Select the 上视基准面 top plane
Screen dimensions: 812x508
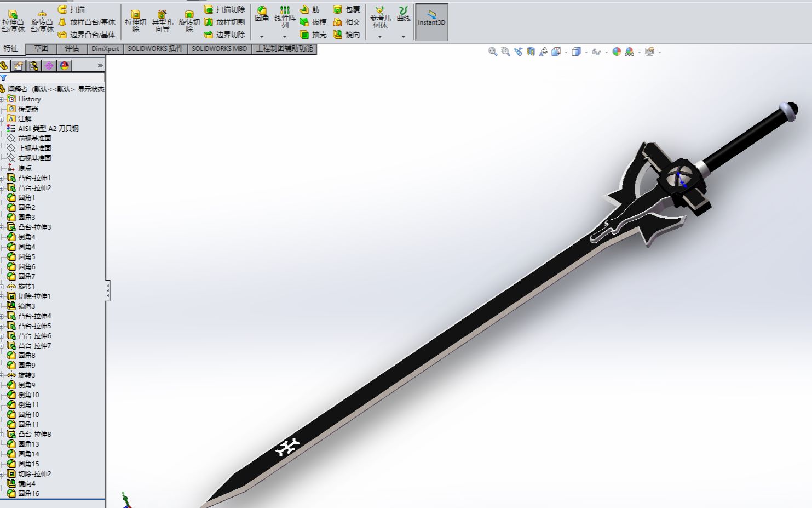click(29, 149)
